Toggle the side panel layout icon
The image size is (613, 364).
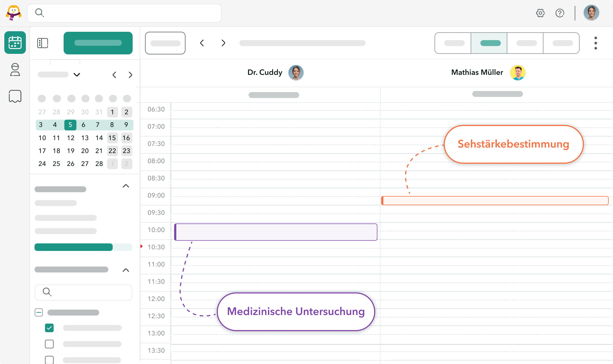coord(43,43)
